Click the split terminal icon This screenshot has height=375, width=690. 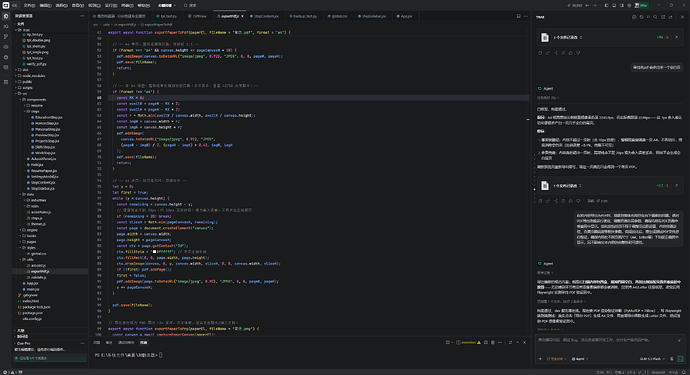[x=486, y=342]
